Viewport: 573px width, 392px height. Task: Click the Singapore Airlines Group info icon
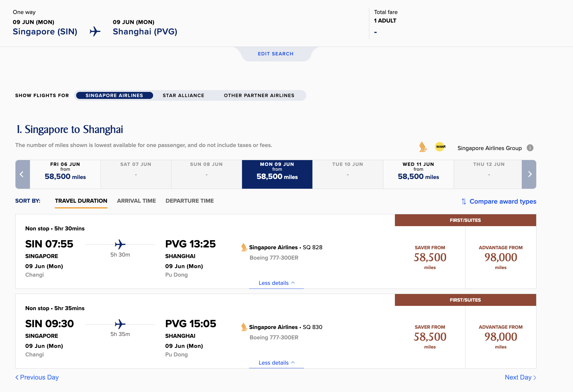[x=530, y=148]
